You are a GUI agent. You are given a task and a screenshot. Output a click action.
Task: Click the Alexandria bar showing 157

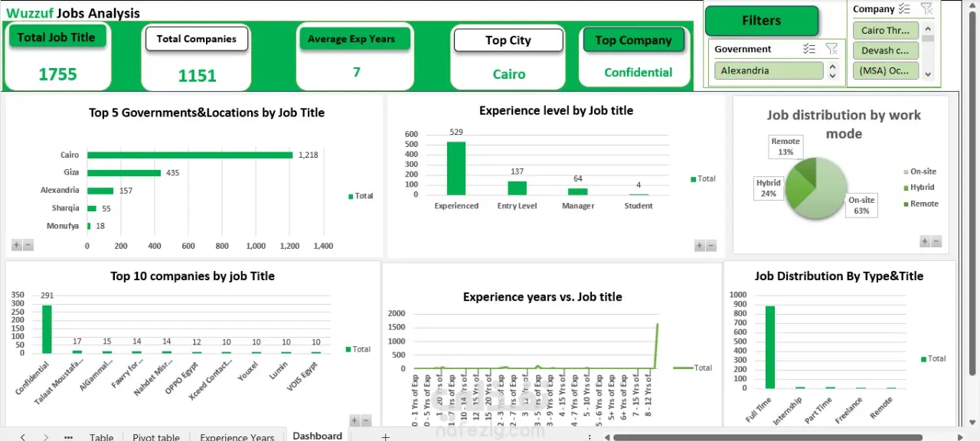point(100,191)
